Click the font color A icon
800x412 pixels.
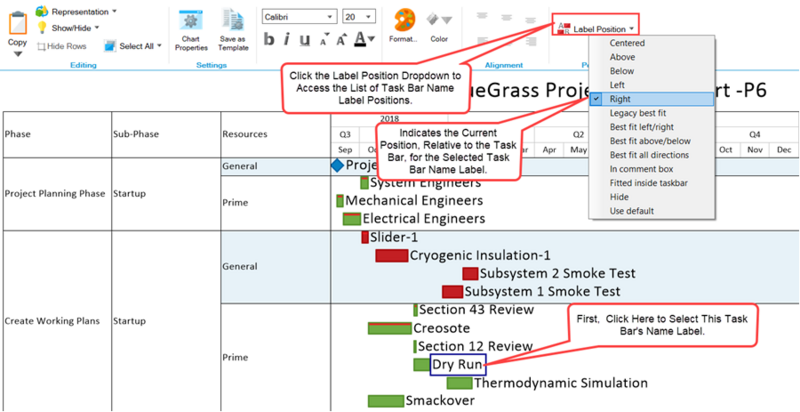coord(359,39)
